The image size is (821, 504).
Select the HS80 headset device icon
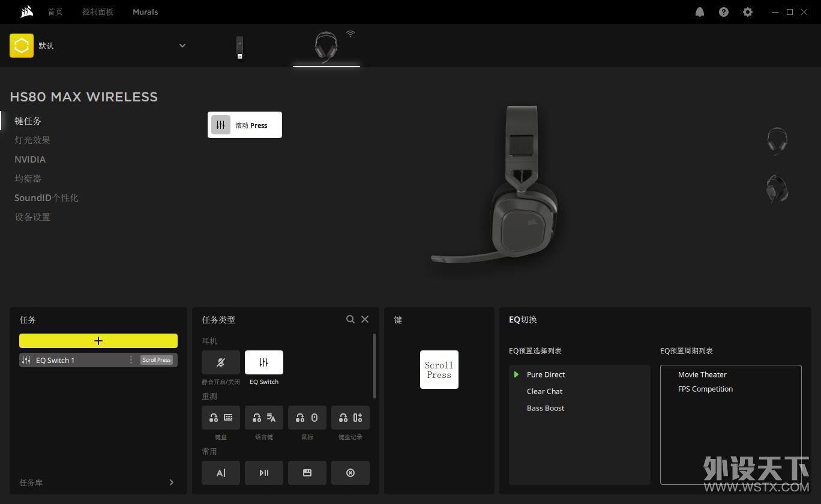click(326, 47)
